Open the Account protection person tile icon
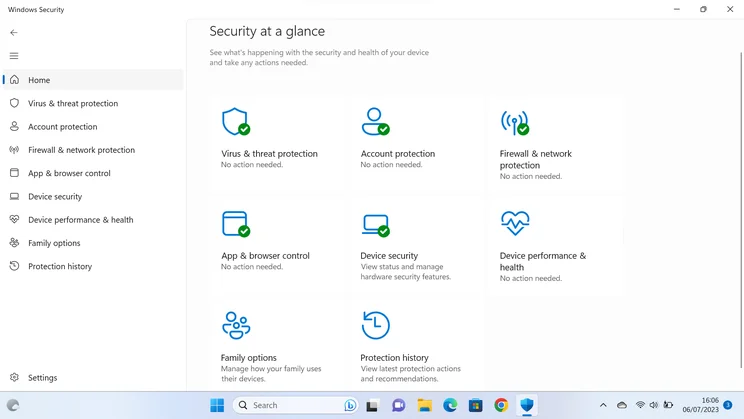Screen dimensions: 744x419 [375, 121]
